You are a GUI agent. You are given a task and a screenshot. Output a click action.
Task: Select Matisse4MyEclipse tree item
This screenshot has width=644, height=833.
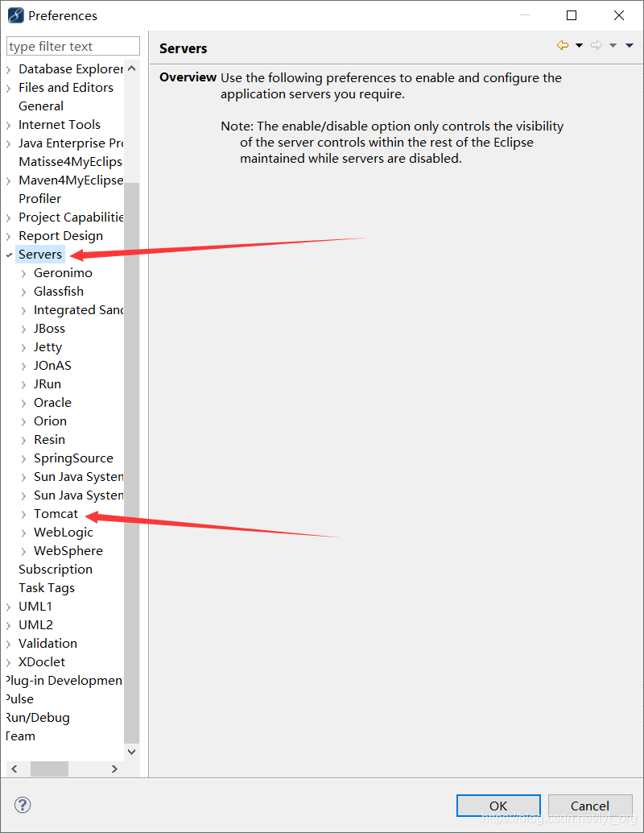(71, 162)
